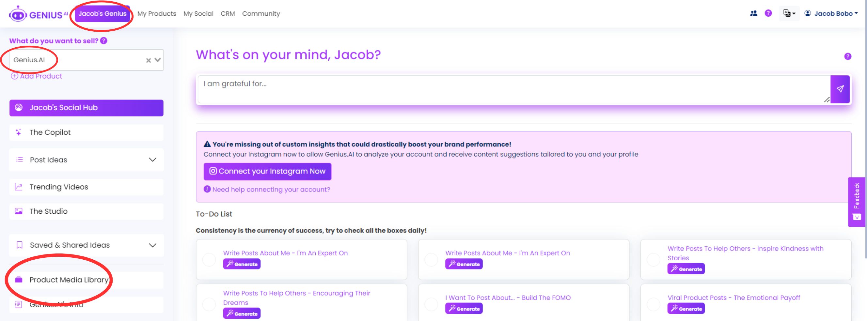Viewport: 868px width, 321px height.
Task: Click the Copilot sparkle icon
Action: coord(19,132)
